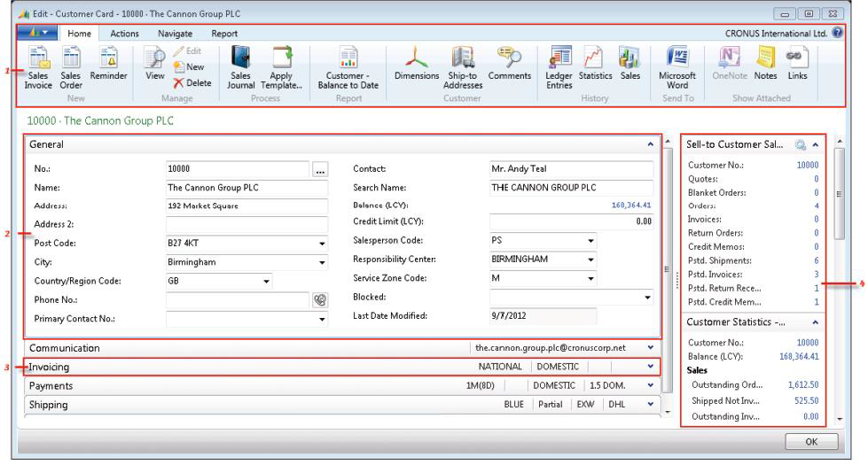Switch to the Navigate ribbon tab
Screen dimensions: 868x465
click(x=175, y=34)
